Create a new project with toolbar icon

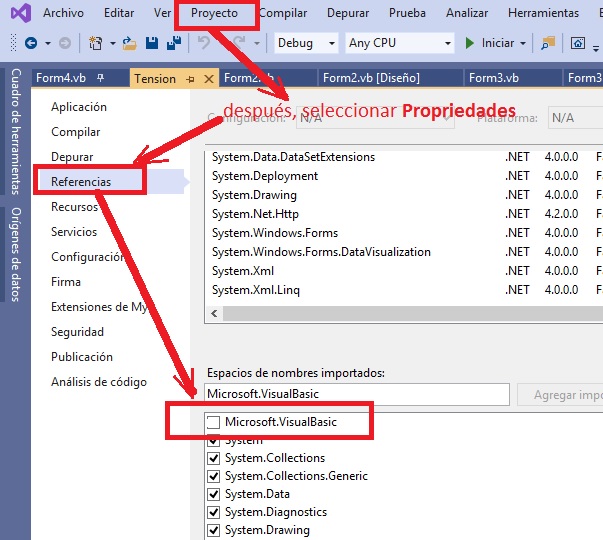[x=95, y=43]
